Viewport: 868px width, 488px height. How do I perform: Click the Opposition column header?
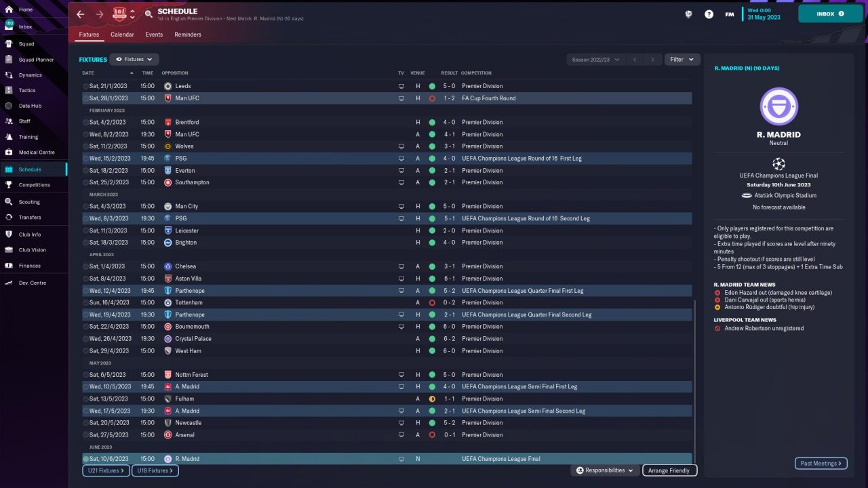(175, 73)
